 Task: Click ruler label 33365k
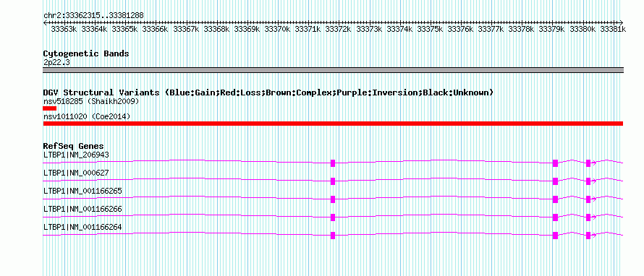coord(124,29)
